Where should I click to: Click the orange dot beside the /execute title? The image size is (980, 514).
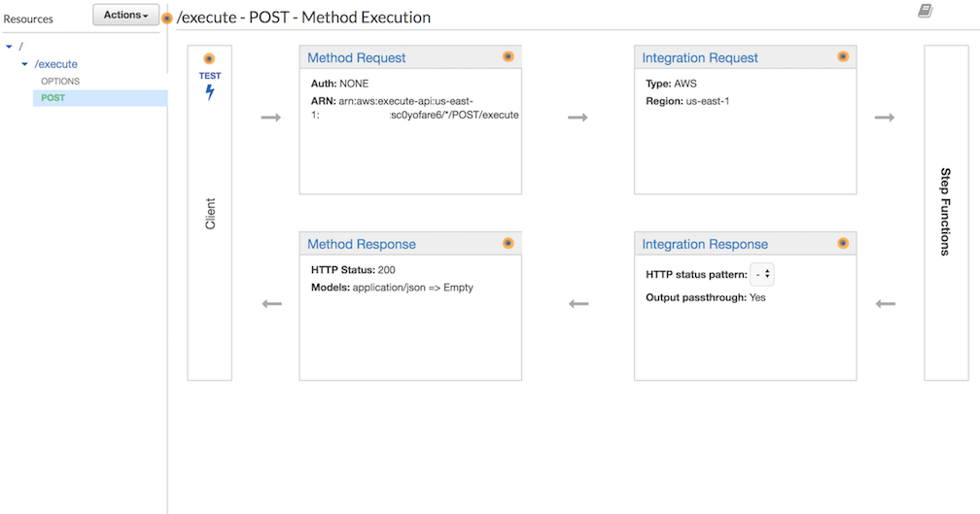167,18
